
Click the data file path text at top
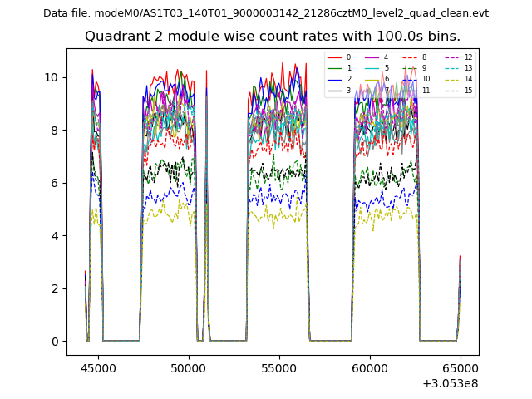click(266, 13)
